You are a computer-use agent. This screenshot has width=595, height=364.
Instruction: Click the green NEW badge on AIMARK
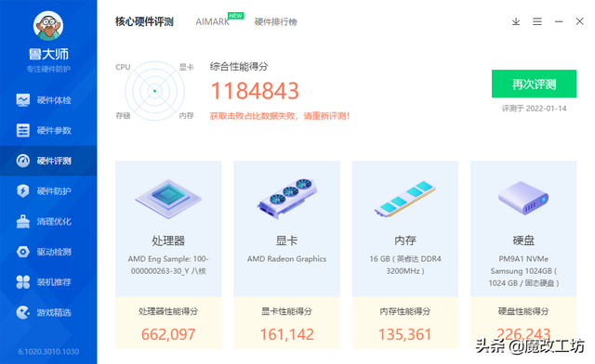tap(235, 16)
